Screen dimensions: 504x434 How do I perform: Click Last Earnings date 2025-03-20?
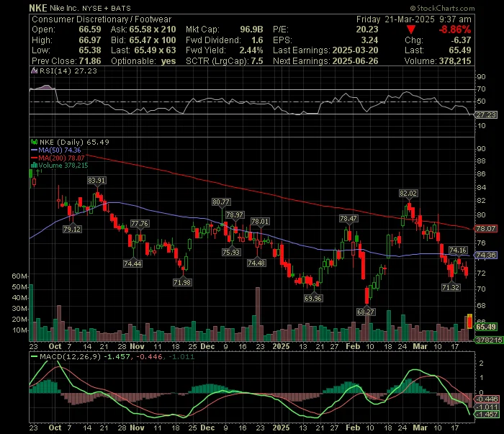click(x=355, y=50)
